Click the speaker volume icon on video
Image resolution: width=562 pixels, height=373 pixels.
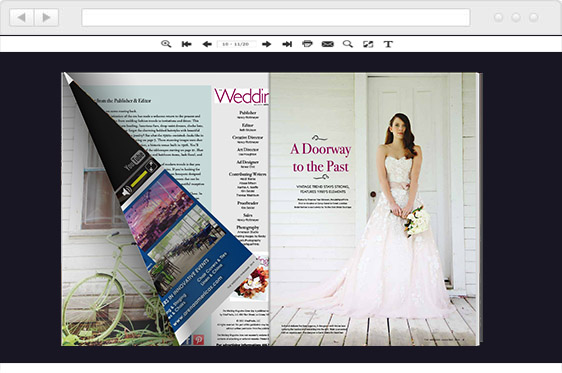pos(126,192)
